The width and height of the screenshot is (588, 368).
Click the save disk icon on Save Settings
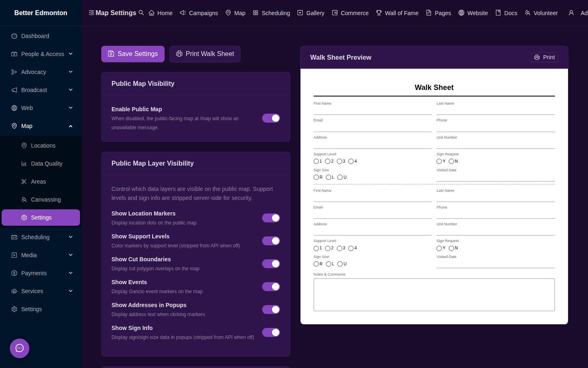(x=111, y=54)
